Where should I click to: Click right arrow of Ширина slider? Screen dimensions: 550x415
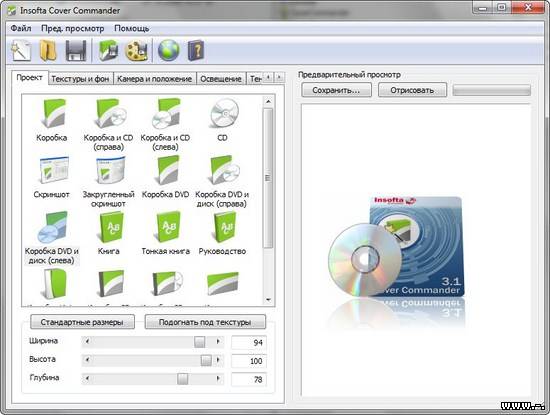(x=218, y=341)
